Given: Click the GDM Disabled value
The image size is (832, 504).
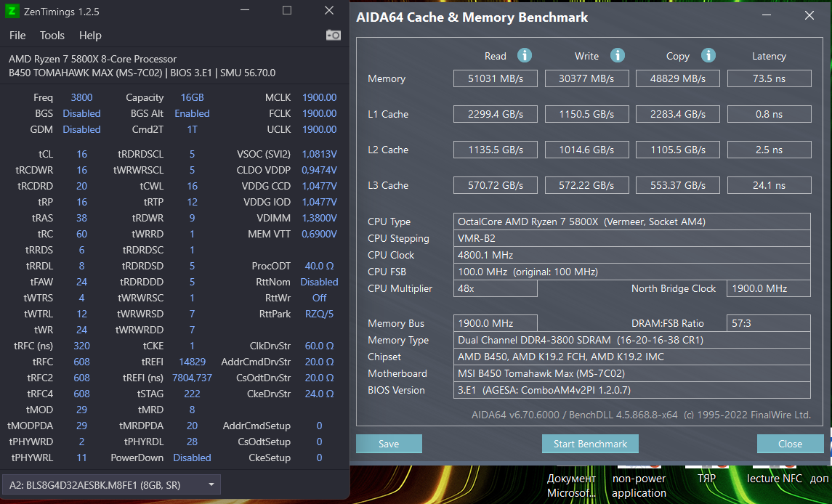Looking at the screenshot, I should click(x=81, y=129).
